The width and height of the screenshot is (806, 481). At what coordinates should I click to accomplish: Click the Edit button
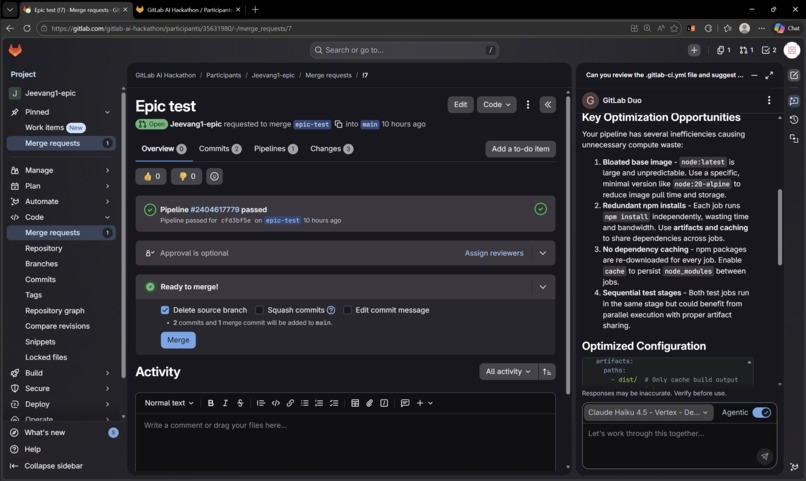(x=461, y=104)
